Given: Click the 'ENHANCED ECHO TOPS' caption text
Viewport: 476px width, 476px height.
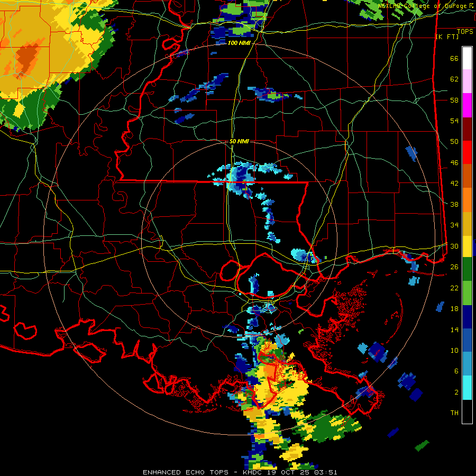Looking at the screenshot, I should (186, 472).
